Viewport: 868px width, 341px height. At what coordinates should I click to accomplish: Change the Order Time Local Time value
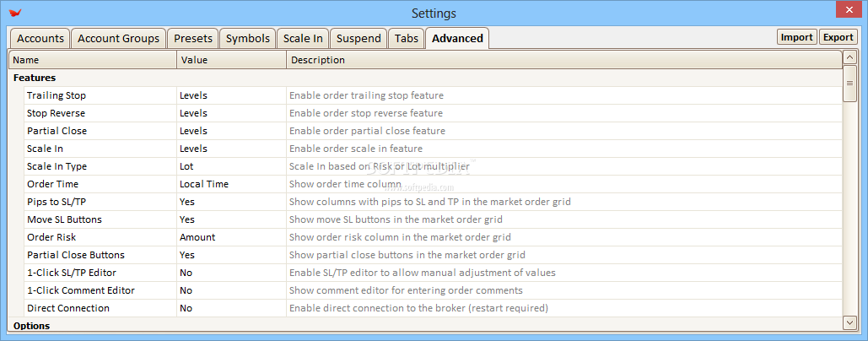click(x=231, y=184)
